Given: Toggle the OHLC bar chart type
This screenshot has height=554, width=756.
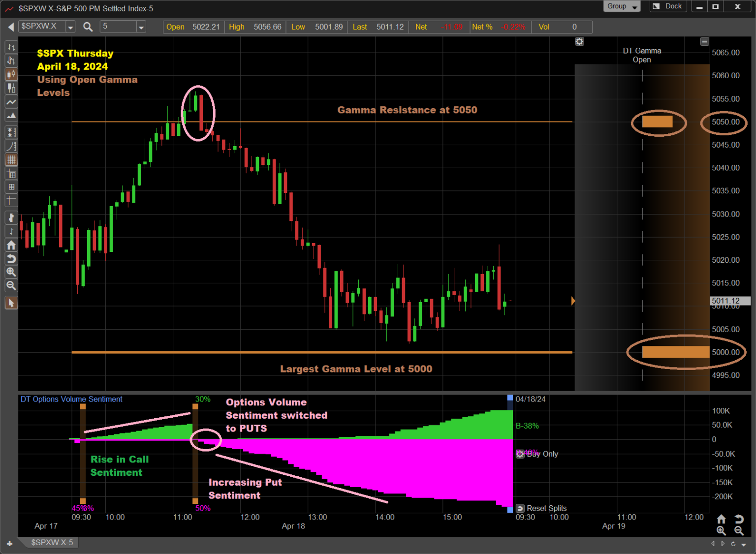Looking at the screenshot, I should pos(11,47).
